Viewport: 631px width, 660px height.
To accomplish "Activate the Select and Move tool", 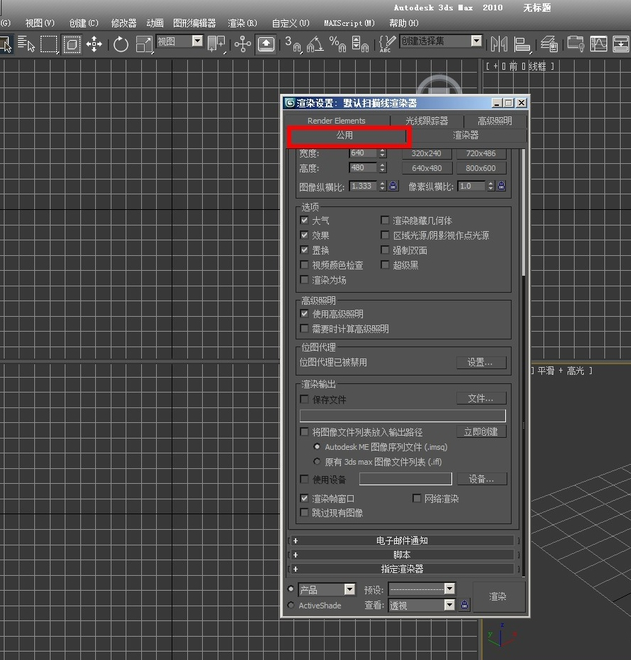I will tap(94, 44).
